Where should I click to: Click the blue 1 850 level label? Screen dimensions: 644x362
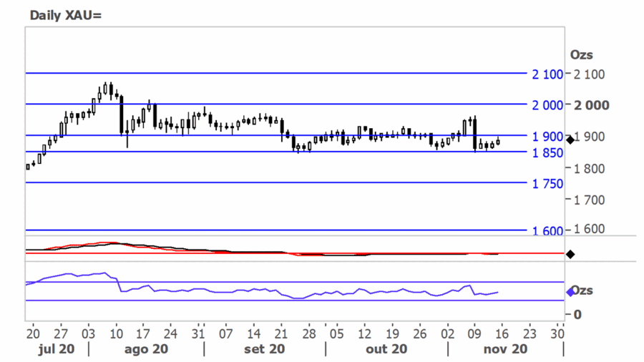click(547, 152)
